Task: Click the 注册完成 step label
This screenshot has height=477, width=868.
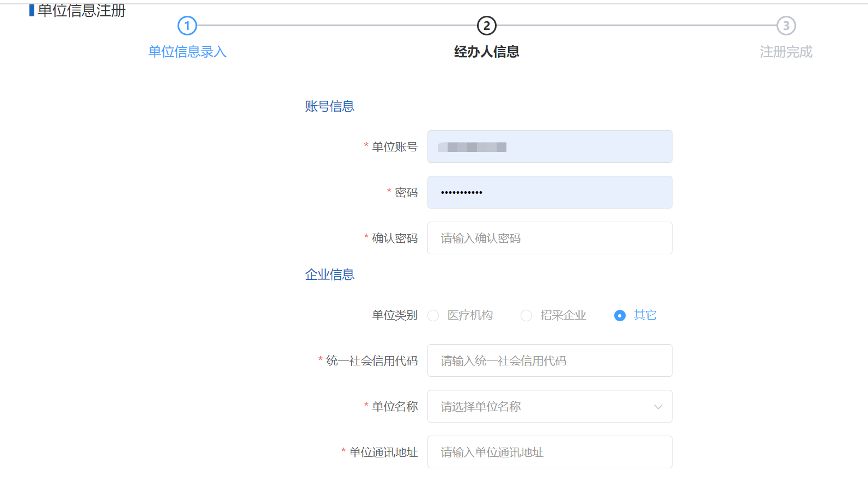Action: [x=786, y=52]
